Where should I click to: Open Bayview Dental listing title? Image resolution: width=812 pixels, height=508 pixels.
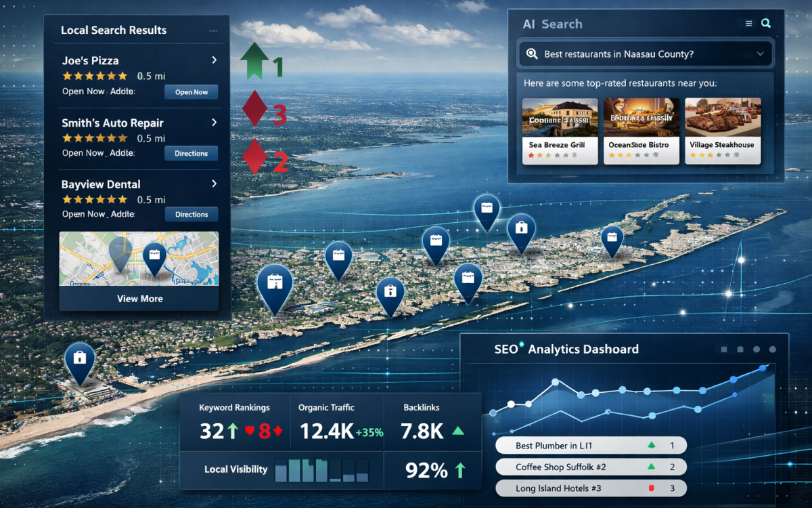[x=101, y=184]
